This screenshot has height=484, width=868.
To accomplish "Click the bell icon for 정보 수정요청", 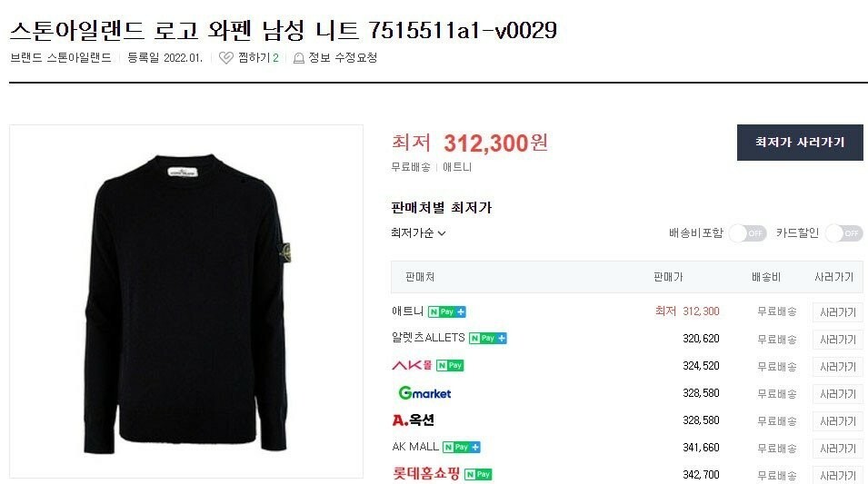I will [298, 58].
